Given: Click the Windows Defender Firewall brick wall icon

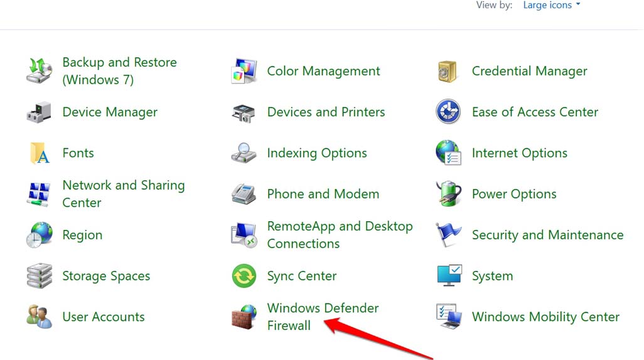Looking at the screenshot, I should (x=244, y=317).
